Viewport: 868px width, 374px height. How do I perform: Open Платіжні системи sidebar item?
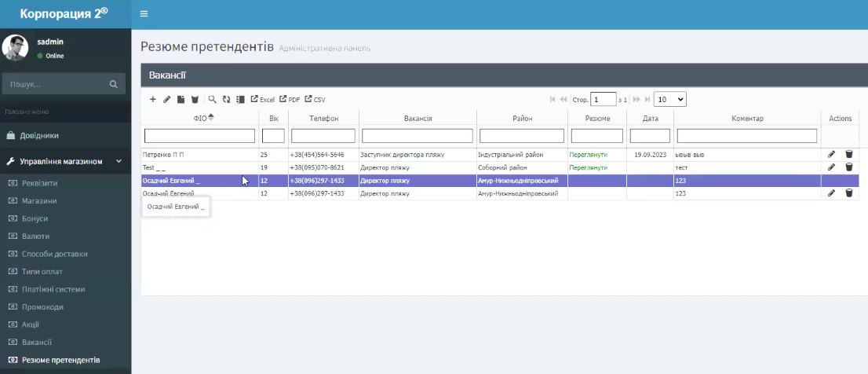(53, 289)
